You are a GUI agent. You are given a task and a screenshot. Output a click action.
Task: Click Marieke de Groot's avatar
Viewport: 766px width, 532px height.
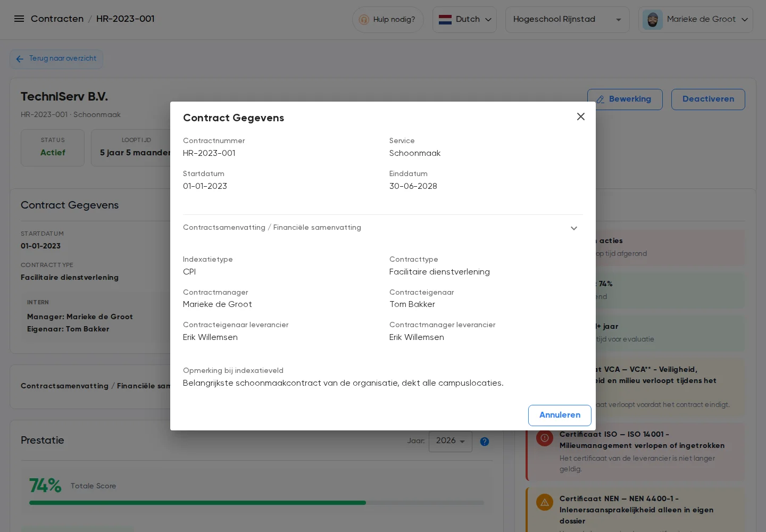[x=653, y=20]
